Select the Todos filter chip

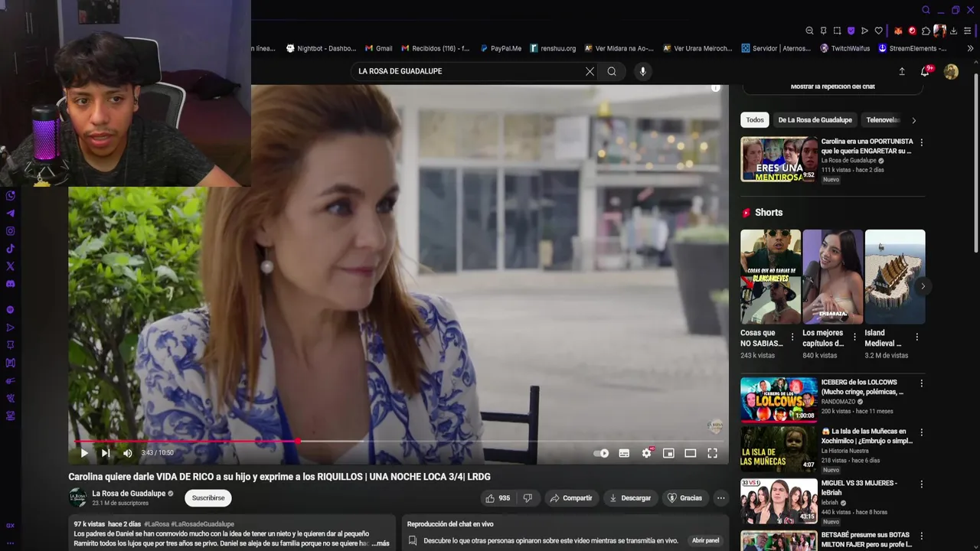755,120
